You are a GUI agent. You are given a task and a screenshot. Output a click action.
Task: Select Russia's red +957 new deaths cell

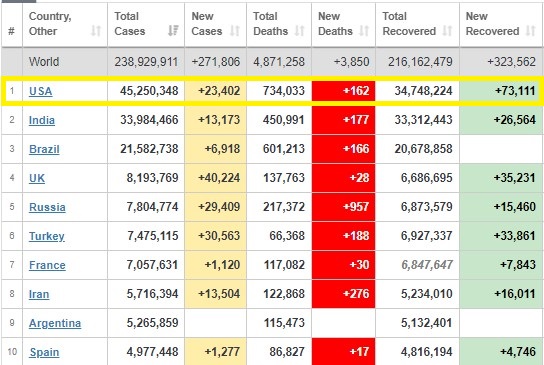343,207
